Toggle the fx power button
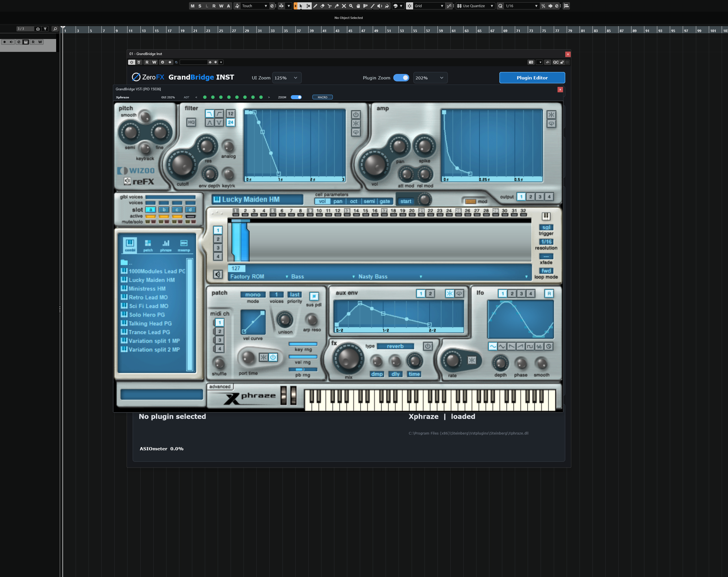This screenshot has width=728, height=577. (x=428, y=346)
